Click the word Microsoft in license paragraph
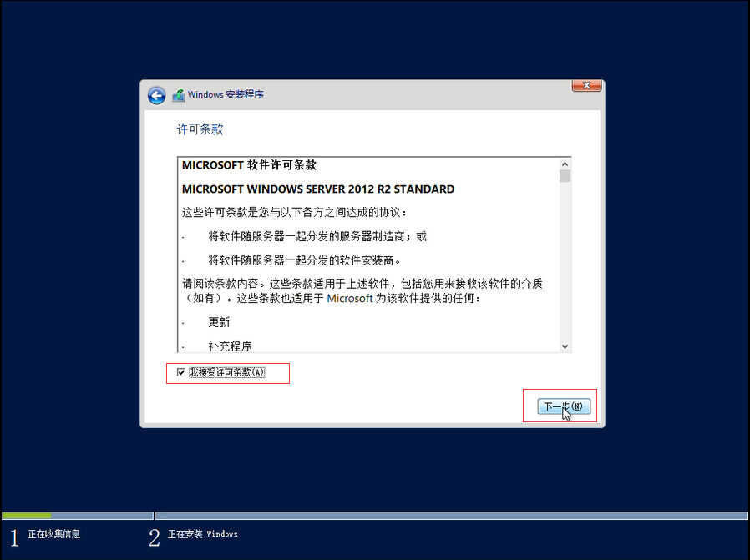The height and width of the screenshot is (560, 750). point(350,298)
